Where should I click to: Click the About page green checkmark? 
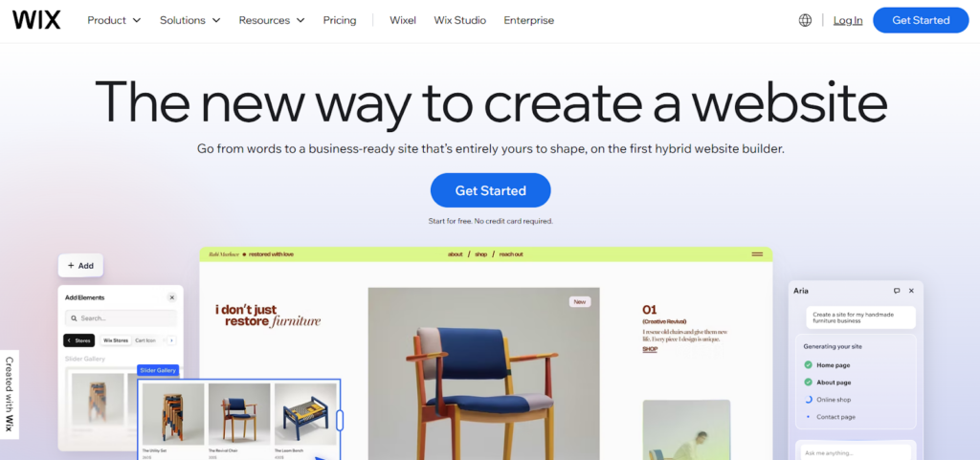click(x=808, y=382)
